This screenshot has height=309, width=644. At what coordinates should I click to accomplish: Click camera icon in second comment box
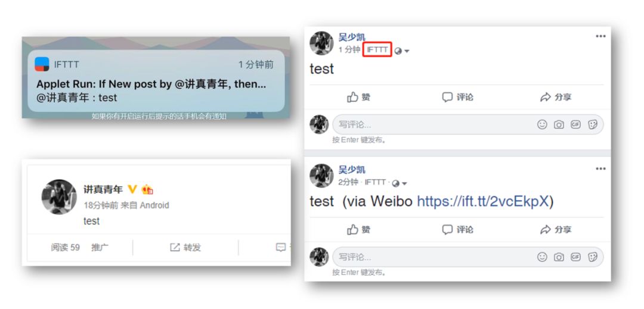559,257
